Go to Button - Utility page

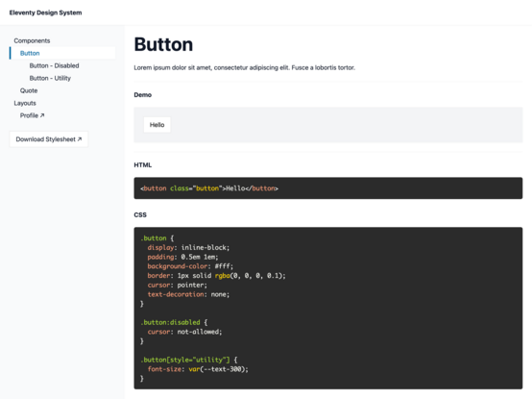(50, 78)
